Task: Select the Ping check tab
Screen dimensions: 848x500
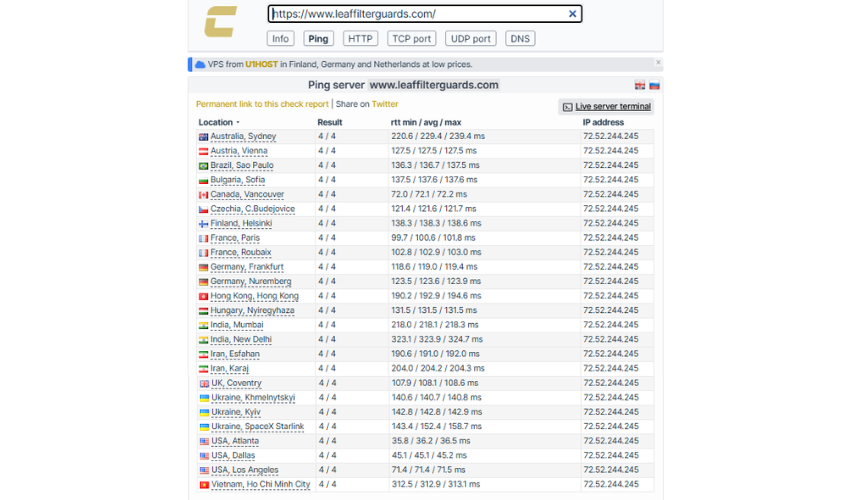Action: [318, 39]
